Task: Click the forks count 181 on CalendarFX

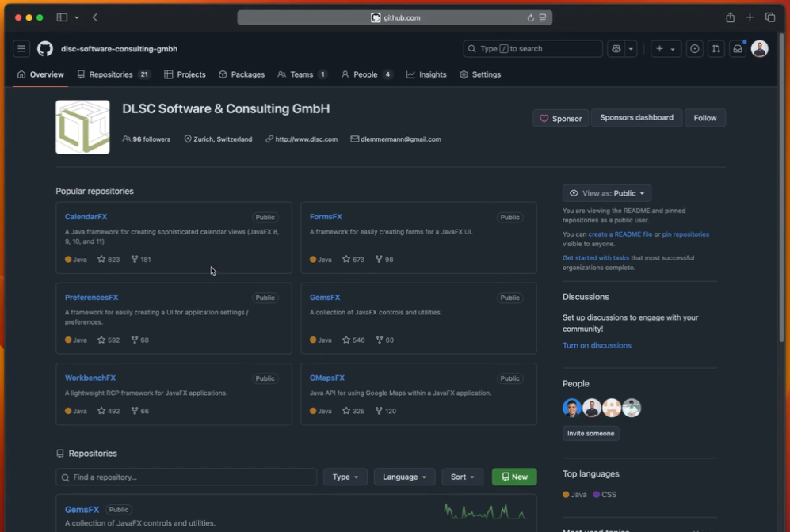Action: (x=141, y=260)
